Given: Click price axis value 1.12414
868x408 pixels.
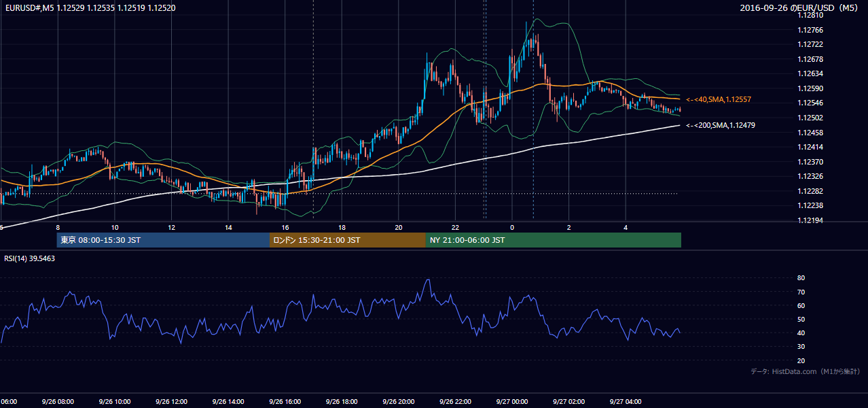Looking at the screenshot, I should point(812,147).
